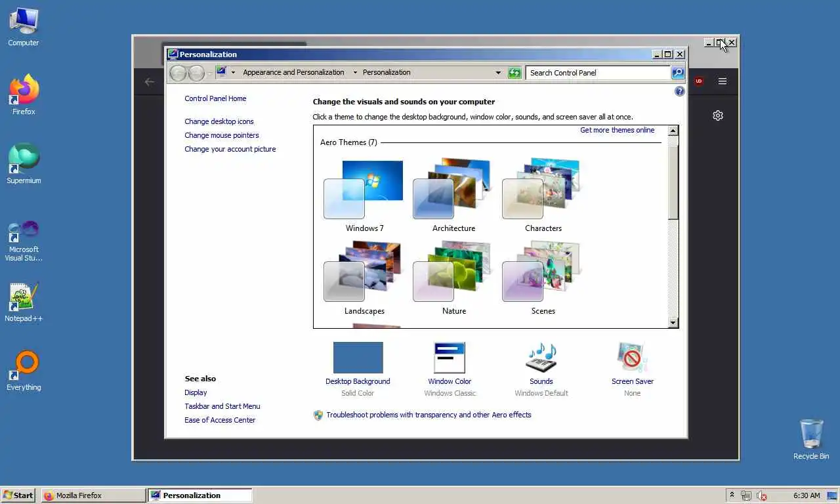840x504 pixels.
Task: Apply the Architecture theme
Action: click(x=453, y=195)
